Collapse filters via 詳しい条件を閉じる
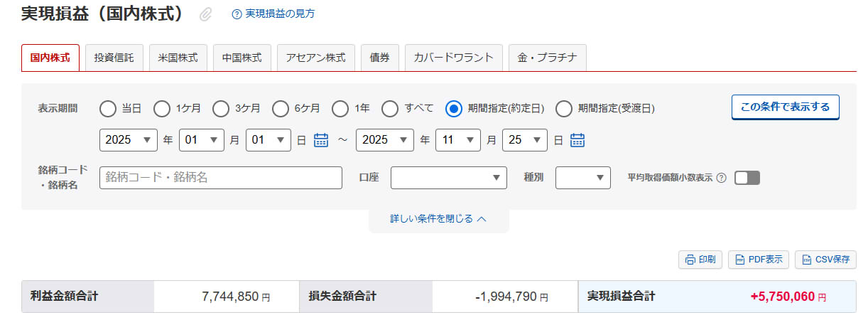The image size is (868, 325). tap(438, 218)
